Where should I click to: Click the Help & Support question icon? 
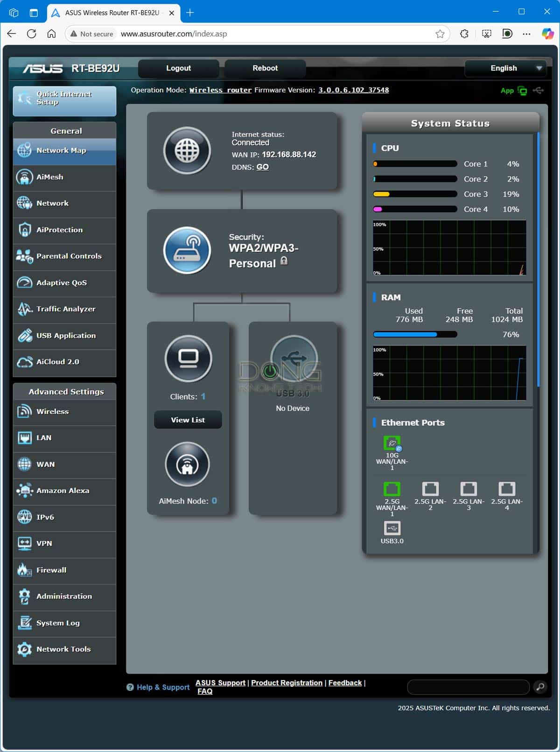(130, 687)
